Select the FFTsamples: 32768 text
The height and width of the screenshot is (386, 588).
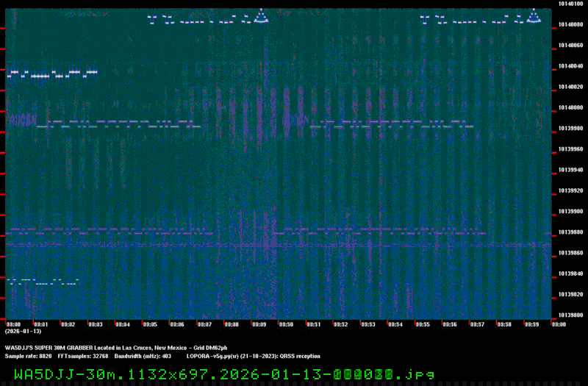(x=83, y=356)
